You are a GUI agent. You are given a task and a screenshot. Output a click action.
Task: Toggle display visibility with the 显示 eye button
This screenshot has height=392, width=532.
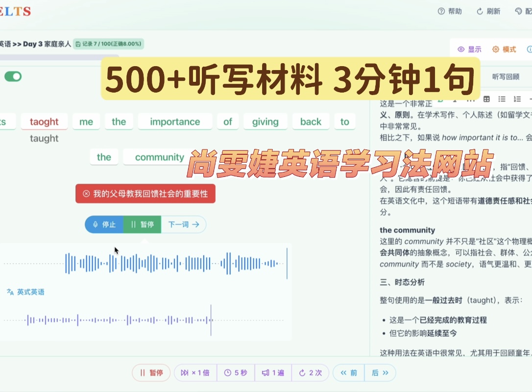(x=469, y=49)
